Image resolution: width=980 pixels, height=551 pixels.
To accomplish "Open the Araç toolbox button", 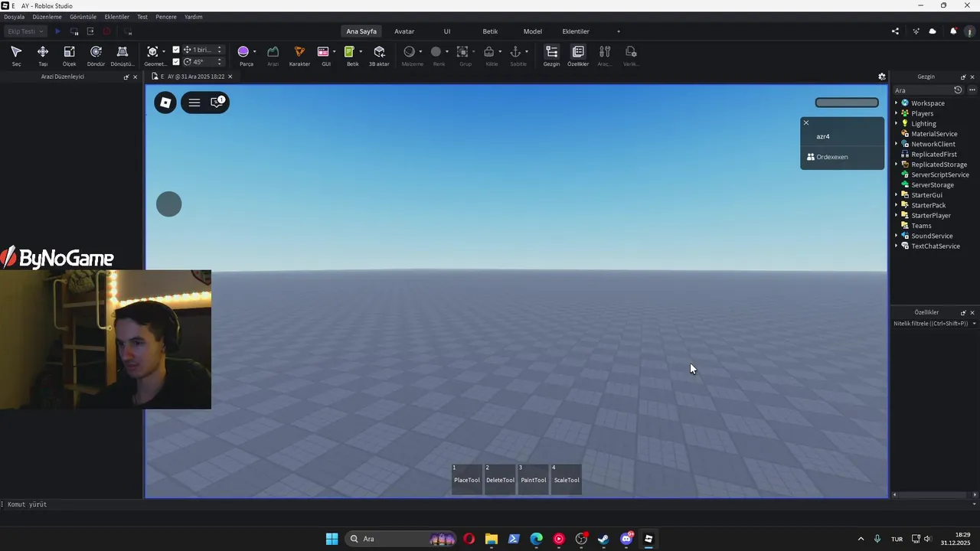I will click(605, 56).
